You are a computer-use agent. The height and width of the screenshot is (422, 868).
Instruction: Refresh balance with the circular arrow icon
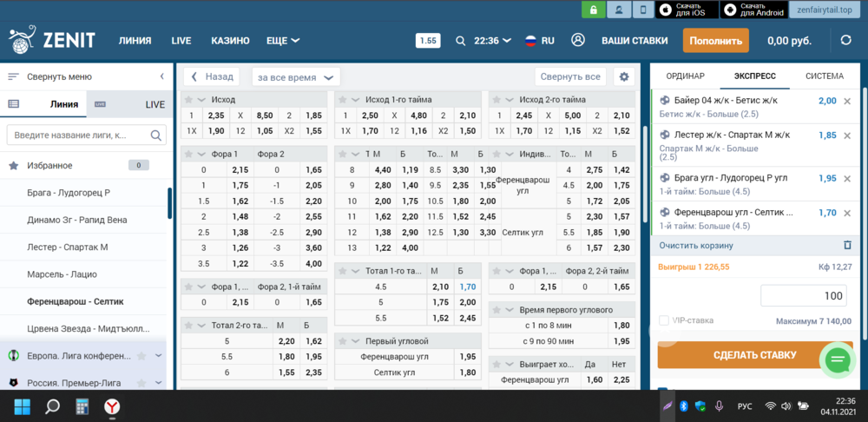tap(845, 41)
